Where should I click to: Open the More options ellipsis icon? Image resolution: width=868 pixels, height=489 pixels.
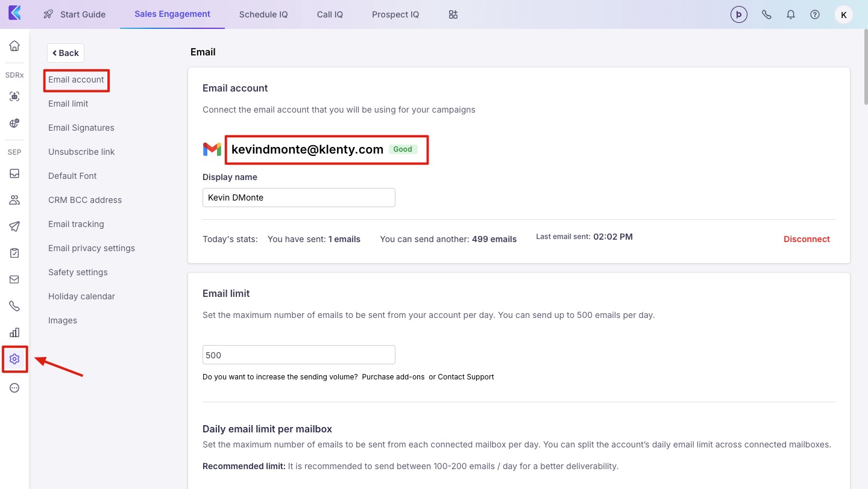(x=14, y=388)
